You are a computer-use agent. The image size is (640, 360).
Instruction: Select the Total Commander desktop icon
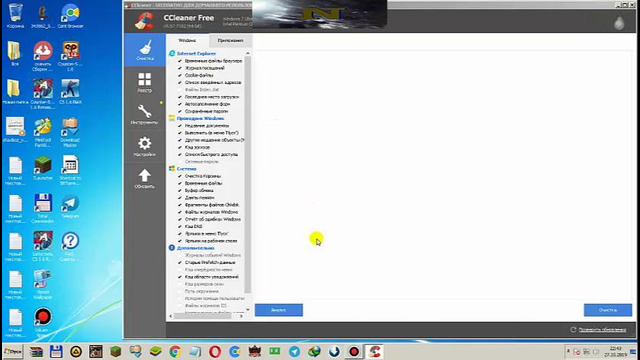[42, 208]
